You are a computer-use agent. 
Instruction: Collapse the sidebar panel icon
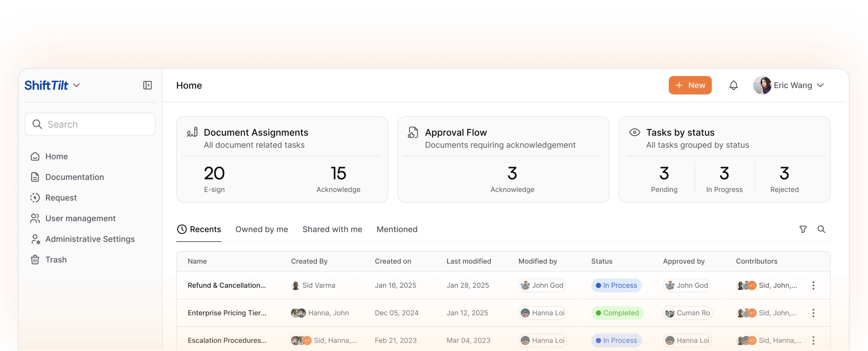coord(147,85)
